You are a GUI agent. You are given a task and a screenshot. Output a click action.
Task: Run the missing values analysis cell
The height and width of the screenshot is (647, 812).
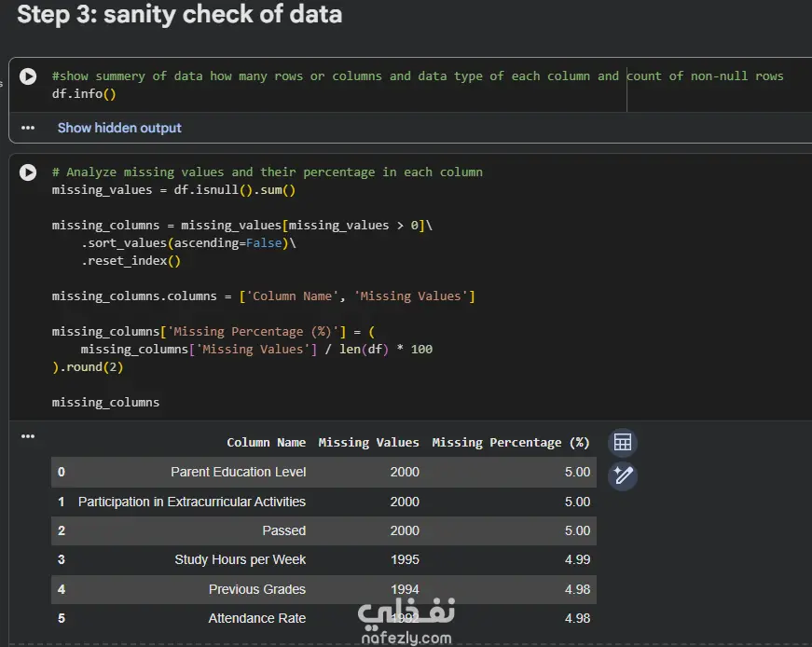click(x=28, y=172)
